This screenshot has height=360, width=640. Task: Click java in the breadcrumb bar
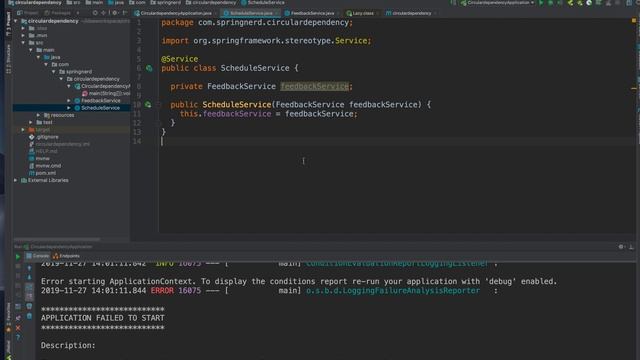coord(116,2)
